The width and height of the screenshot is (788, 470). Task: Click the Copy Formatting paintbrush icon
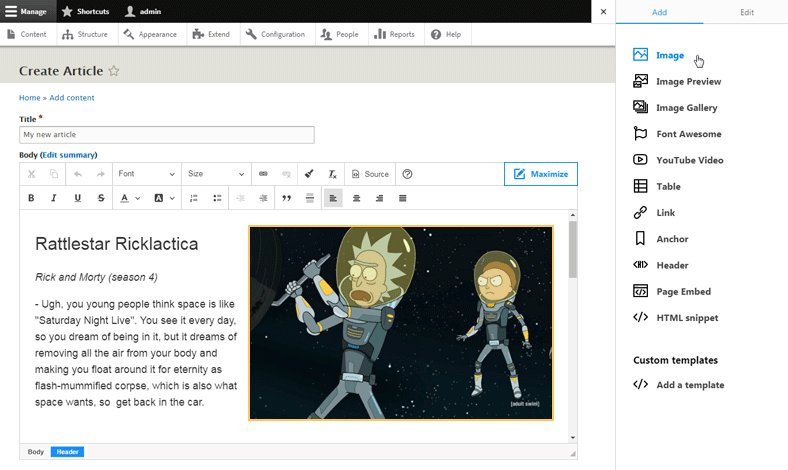(x=309, y=174)
